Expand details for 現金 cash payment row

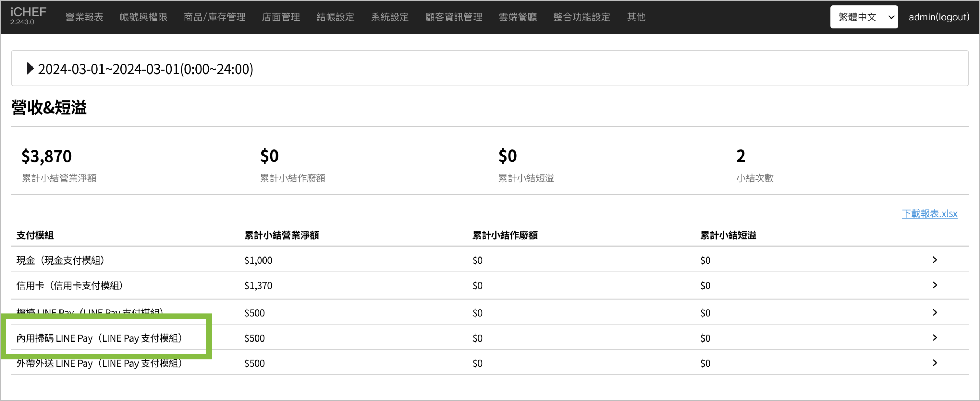coord(935,260)
